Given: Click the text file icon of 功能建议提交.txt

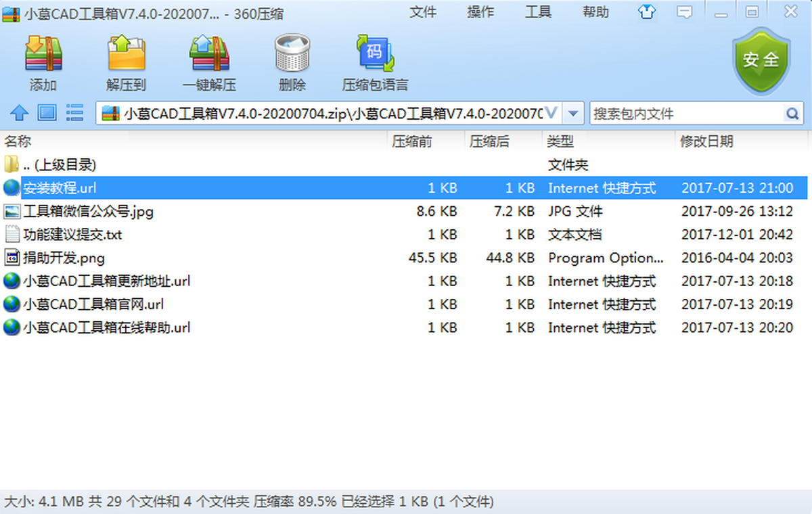Looking at the screenshot, I should (12, 235).
